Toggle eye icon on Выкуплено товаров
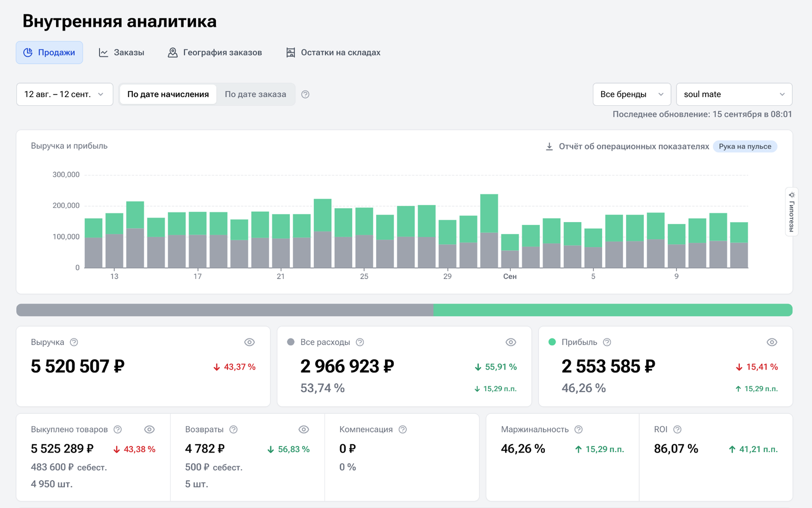This screenshot has height=508, width=812. click(x=149, y=429)
